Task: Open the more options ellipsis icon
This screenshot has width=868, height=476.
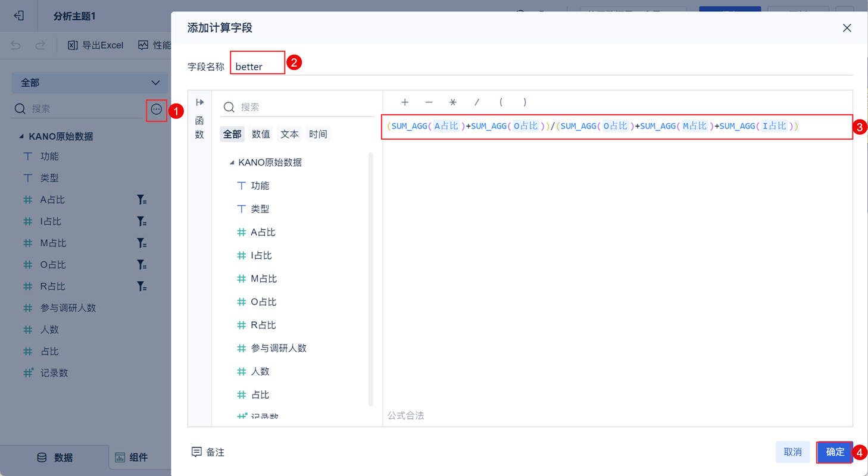Action: click(156, 109)
